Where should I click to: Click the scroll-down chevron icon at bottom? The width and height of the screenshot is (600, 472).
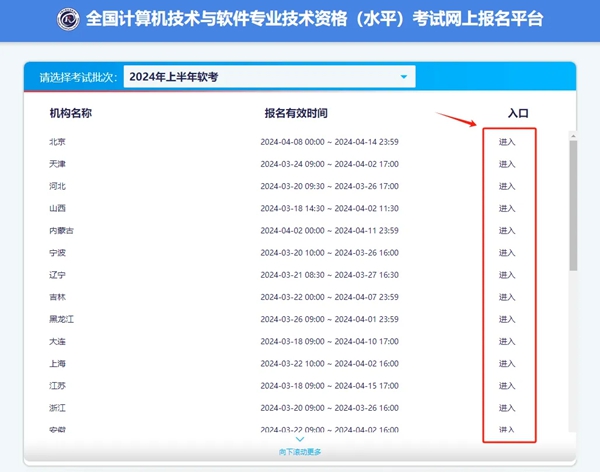[300, 439]
